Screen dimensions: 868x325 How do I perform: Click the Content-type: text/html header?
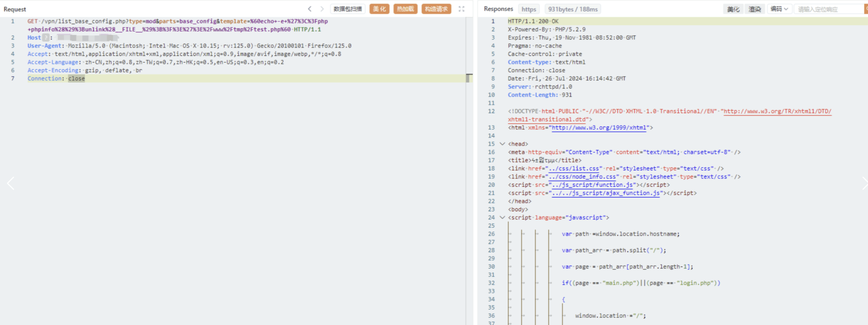click(547, 62)
